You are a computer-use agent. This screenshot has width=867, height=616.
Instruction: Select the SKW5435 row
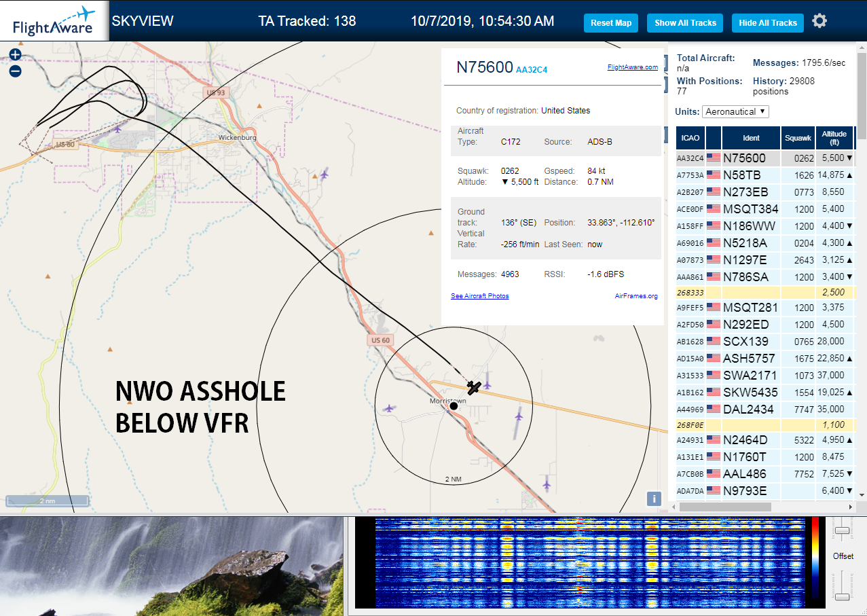pyautogui.click(x=764, y=393)
